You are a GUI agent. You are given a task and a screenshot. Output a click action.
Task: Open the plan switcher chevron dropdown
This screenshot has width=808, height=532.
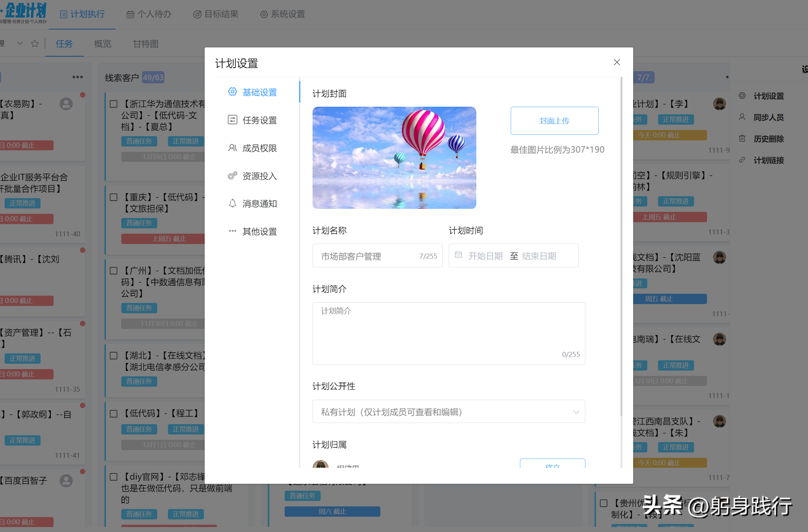[20, 44]
